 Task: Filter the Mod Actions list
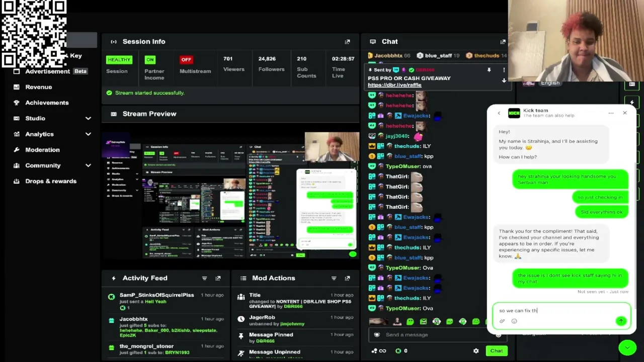point(334,278)
